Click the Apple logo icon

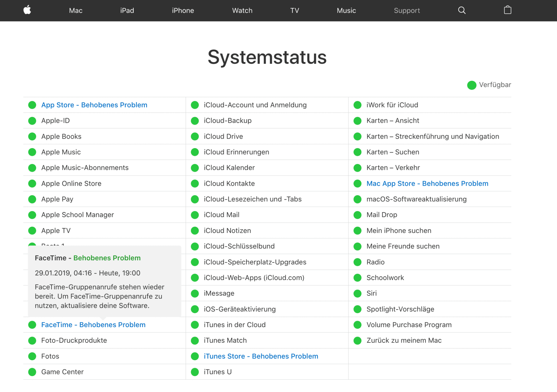[27, 10]
